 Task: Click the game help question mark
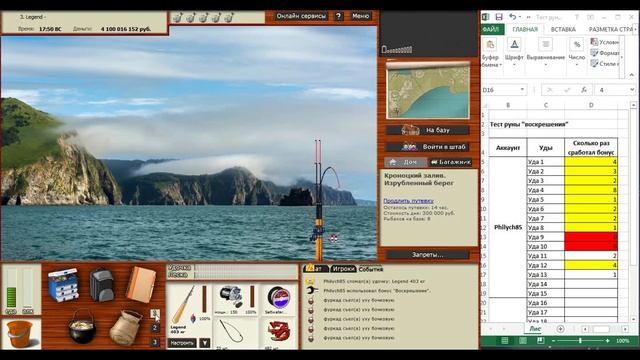[339, 16]
